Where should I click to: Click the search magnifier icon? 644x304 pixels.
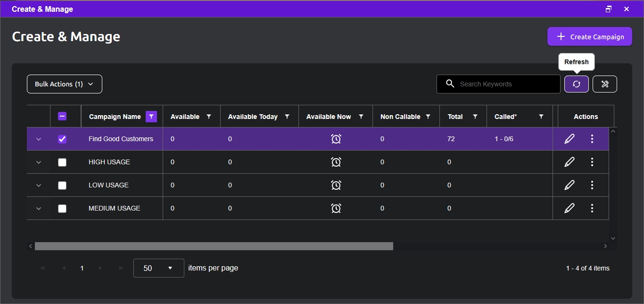(450, 84)
